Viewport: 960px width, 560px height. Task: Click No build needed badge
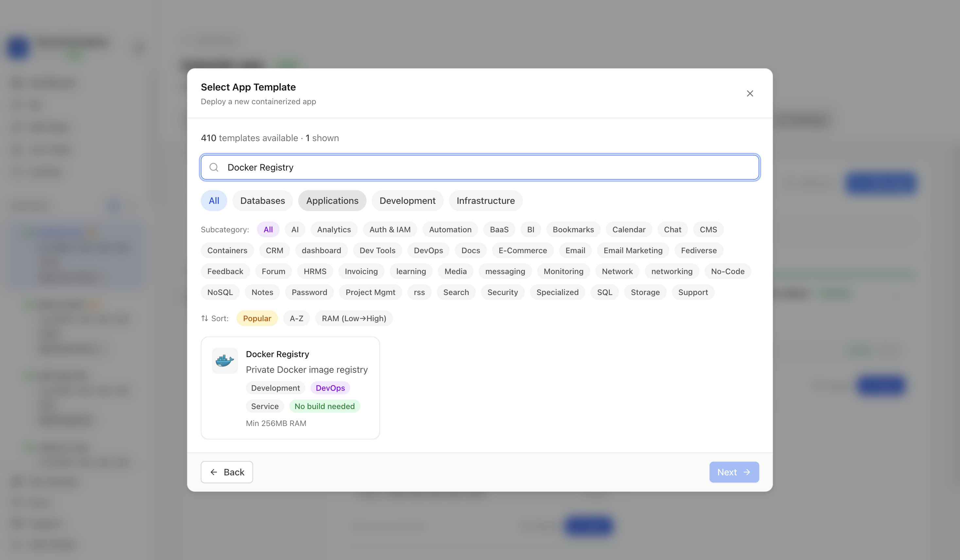pyautogui.click(x=325, y=406)
